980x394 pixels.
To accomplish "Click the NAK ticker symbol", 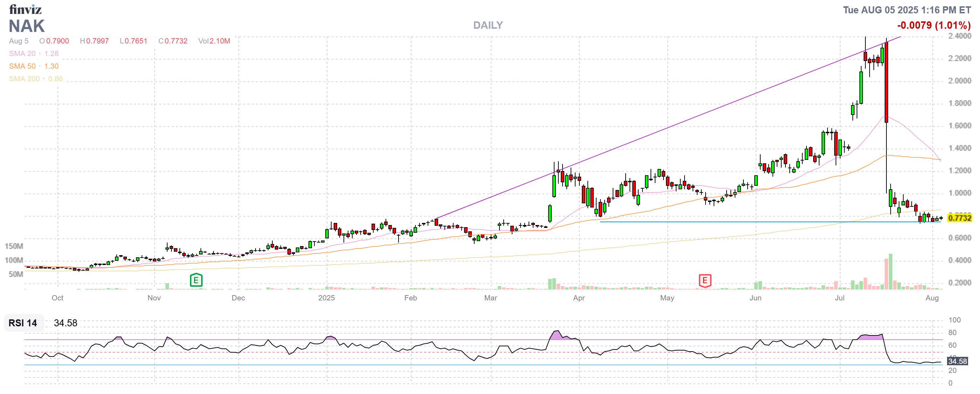I will click(27, 26).
